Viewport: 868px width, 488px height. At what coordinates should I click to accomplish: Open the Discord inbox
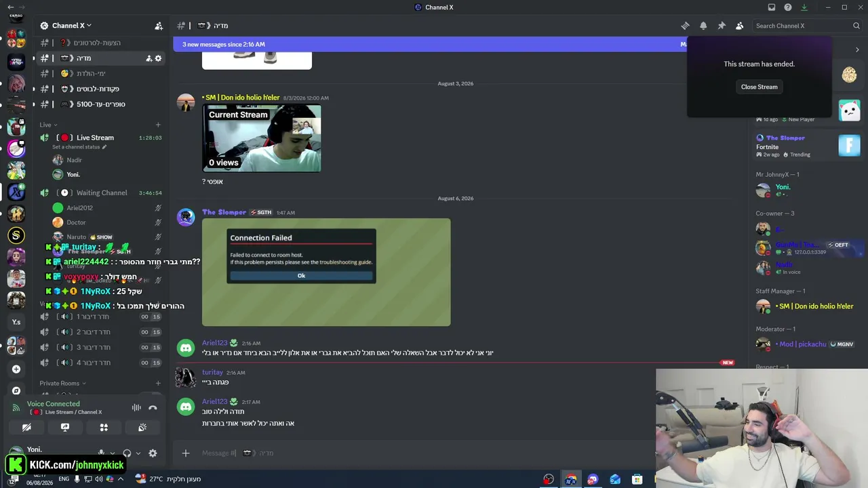[772, 7]
